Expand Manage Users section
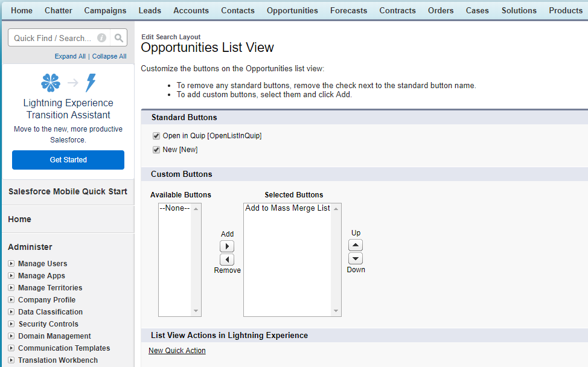The width and height of the screenshot is (588, 367). 11,264
